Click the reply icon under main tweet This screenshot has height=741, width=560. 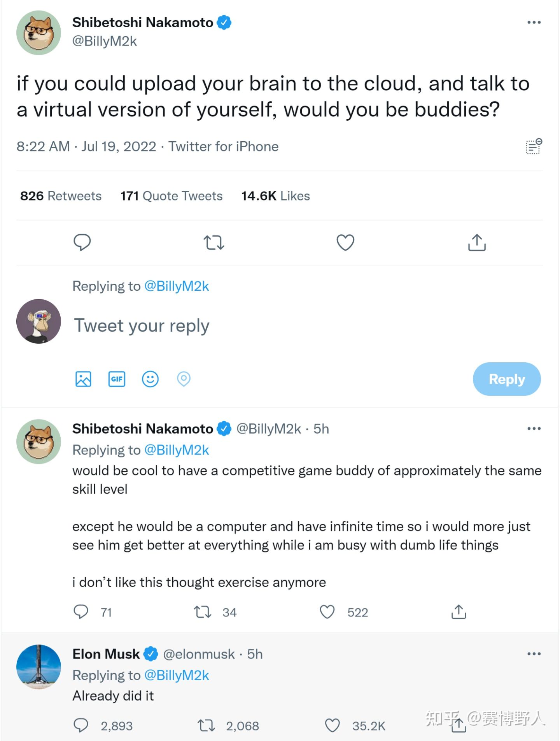pos(82,242)
